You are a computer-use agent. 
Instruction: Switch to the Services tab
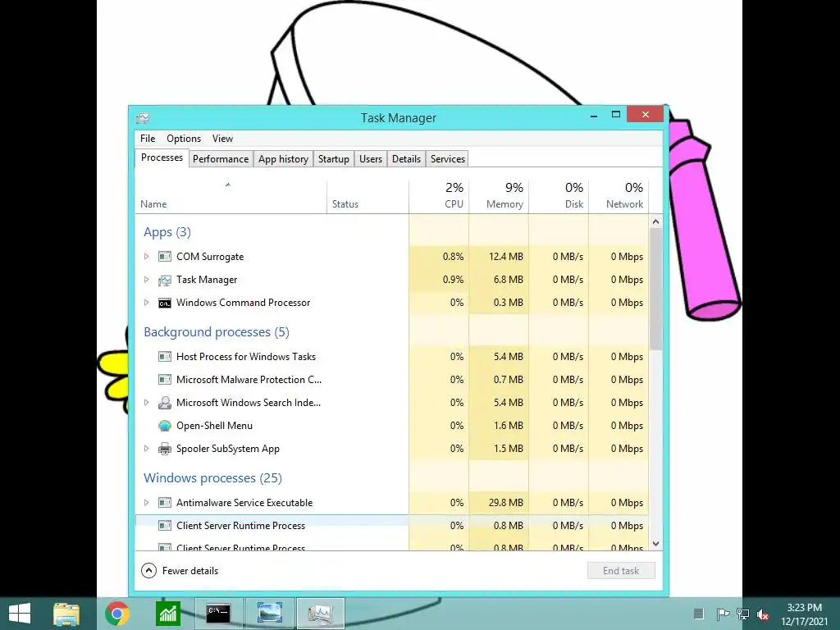[448, 159]
